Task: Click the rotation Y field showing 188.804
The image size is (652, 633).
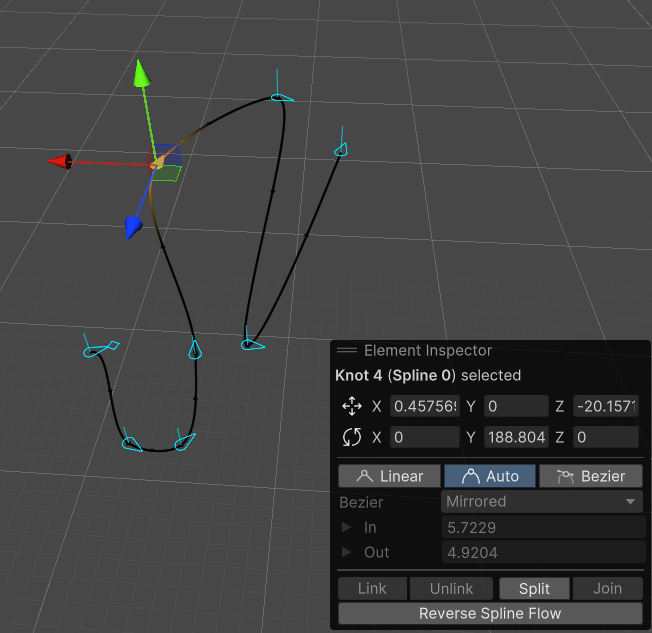Action: coord(516,437)
